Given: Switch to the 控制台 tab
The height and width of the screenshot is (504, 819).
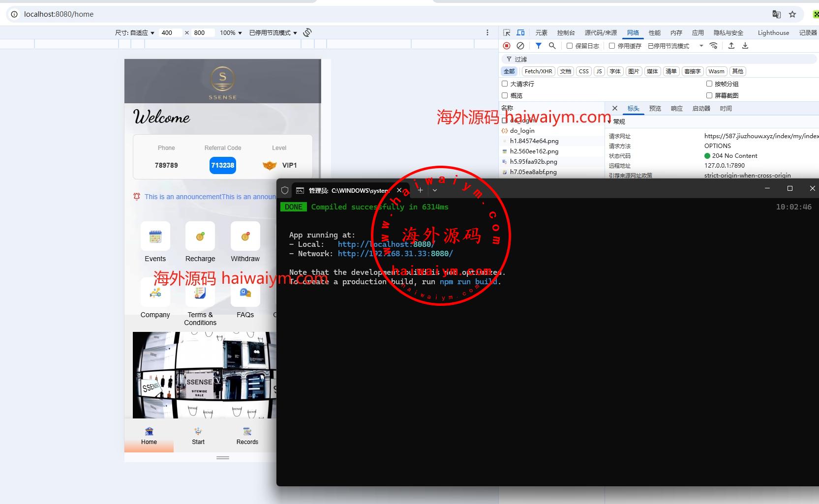Looking at the screenshot, I should pyautogui.click(x=566, y=32).
